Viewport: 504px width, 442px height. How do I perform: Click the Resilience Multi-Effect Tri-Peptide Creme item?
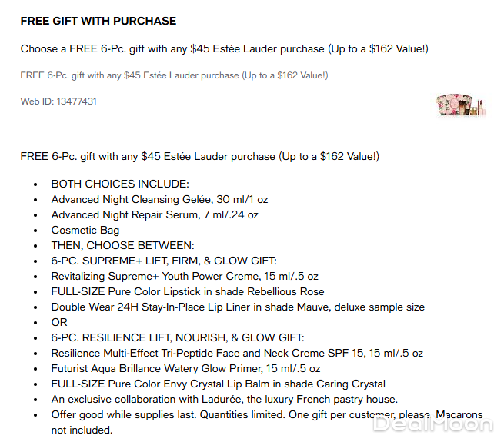pos(237,354)
